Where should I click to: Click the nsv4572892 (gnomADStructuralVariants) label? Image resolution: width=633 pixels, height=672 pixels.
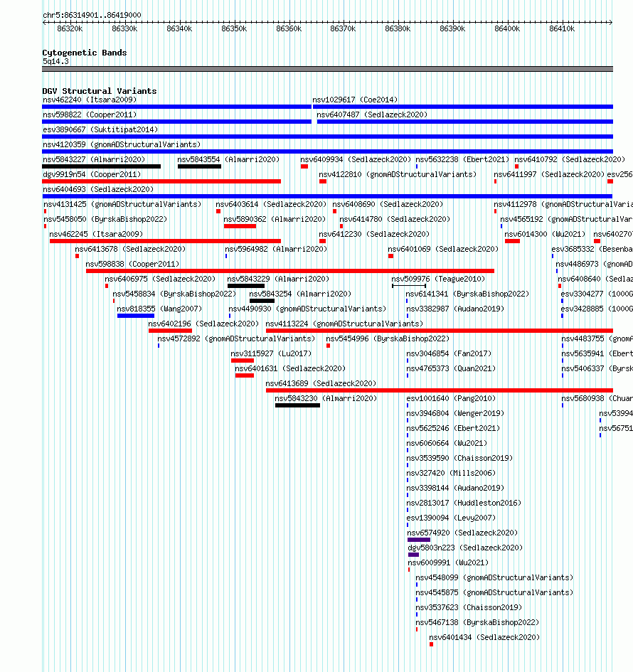(236, 338)
